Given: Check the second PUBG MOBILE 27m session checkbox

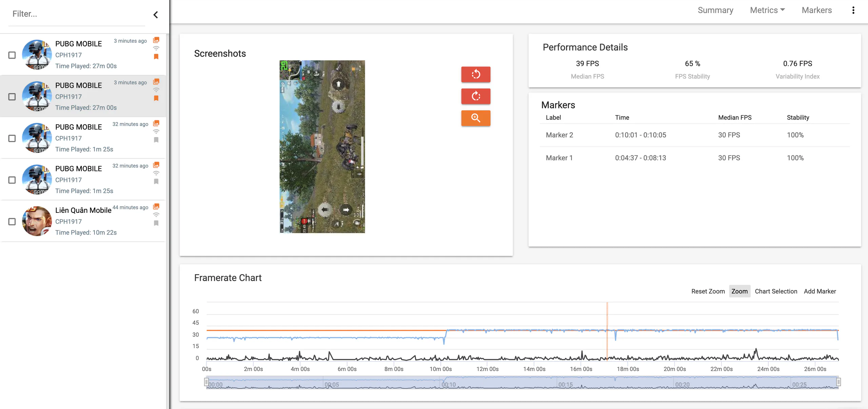Looking at the screenshot, I should click(x=12, y=97).
